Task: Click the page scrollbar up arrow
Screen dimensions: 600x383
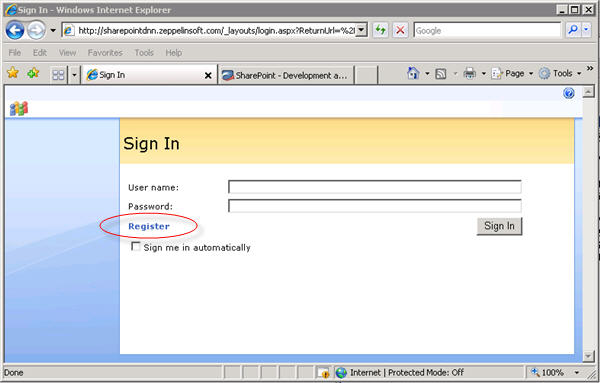Action: click(x=588, y=92)
